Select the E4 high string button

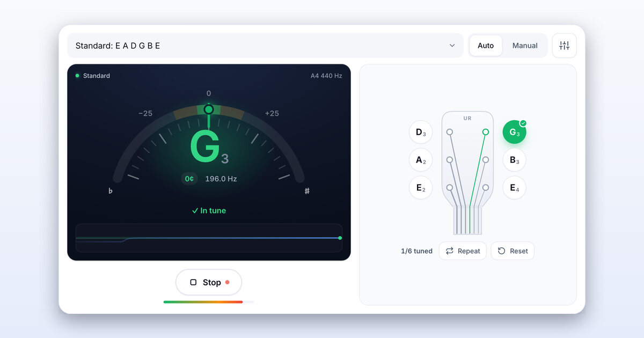tap(514, 188)
